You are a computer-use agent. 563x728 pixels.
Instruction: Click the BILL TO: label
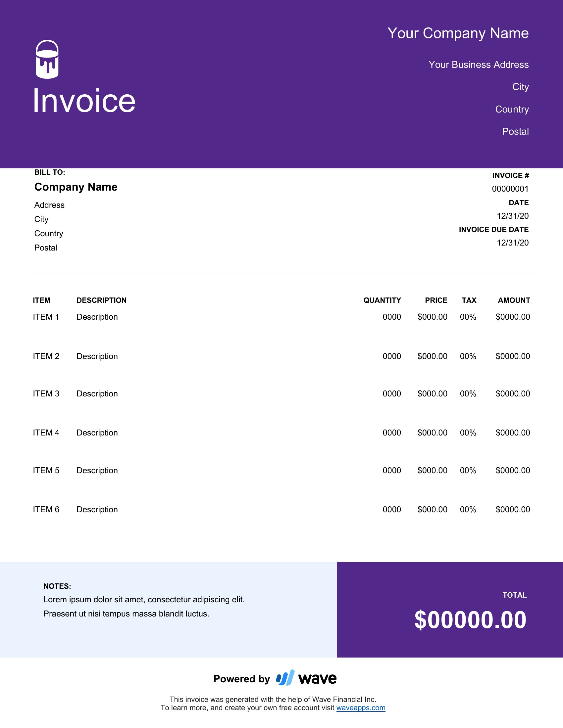click(50, 172)
